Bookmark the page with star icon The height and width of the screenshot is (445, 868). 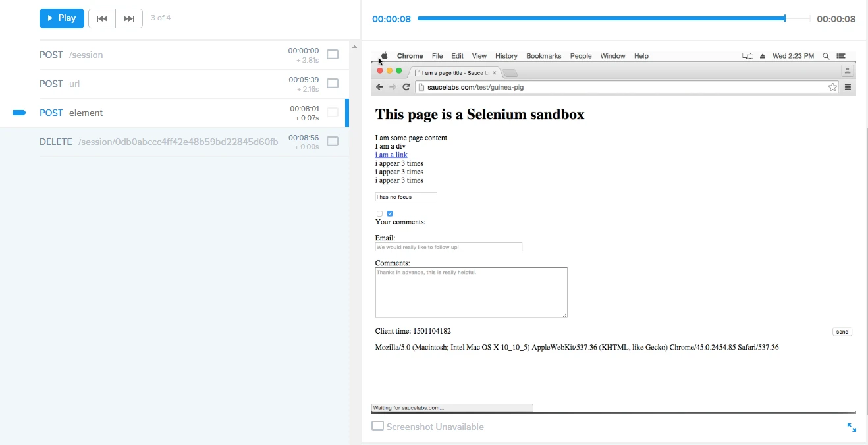(x=832, y=87)
